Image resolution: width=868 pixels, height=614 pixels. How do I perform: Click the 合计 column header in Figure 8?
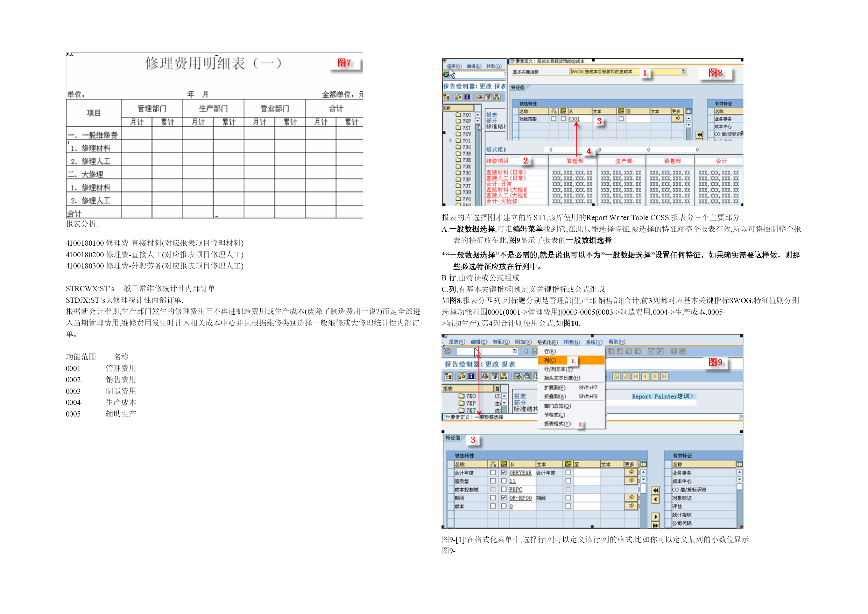pos(721,161)
